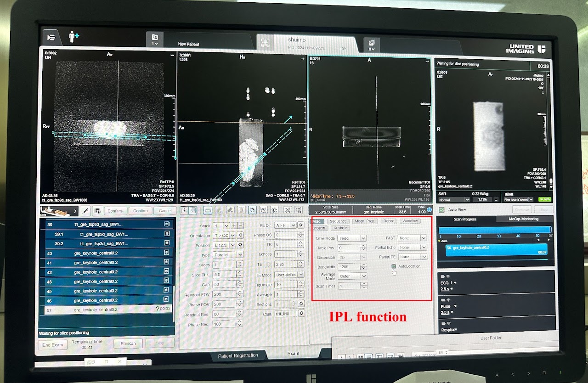Switch to the Workflow tab

click(x=410, y=221)
